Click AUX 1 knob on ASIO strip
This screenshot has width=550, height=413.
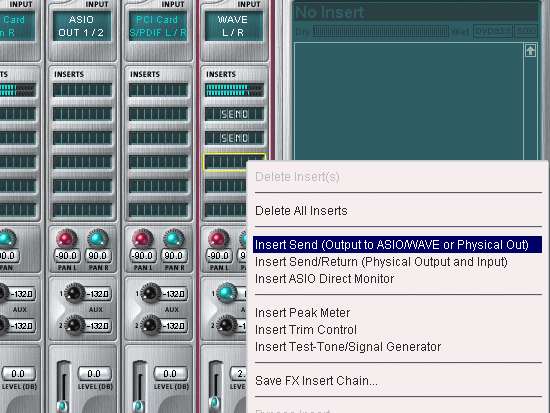(x=74, y=293)
